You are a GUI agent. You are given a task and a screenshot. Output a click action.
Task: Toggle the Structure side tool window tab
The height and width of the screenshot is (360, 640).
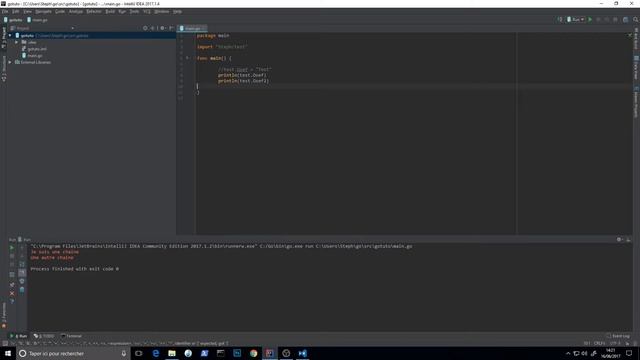(4, 69)
